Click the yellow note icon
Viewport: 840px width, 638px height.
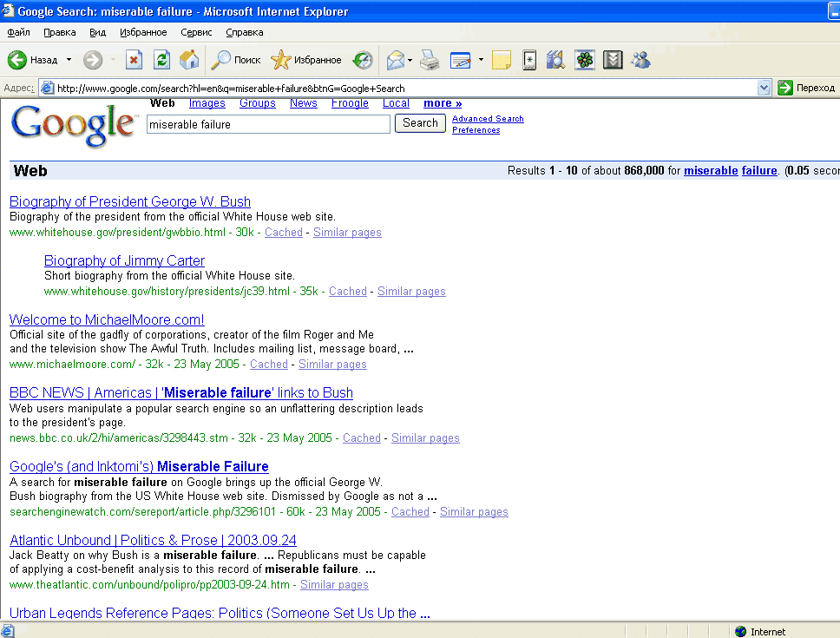pyautogui.click(x=502, y=60)
